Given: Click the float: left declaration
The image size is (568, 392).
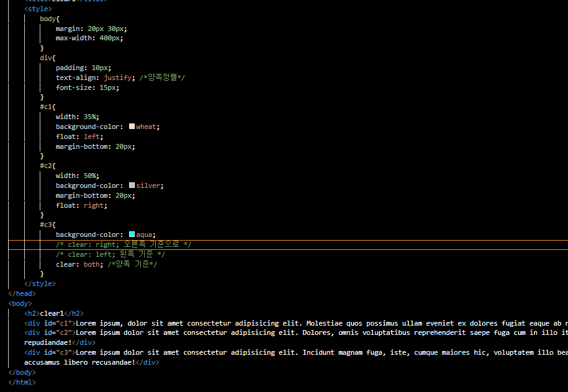Looking at the screenshot, I should (x=79, y=136).
